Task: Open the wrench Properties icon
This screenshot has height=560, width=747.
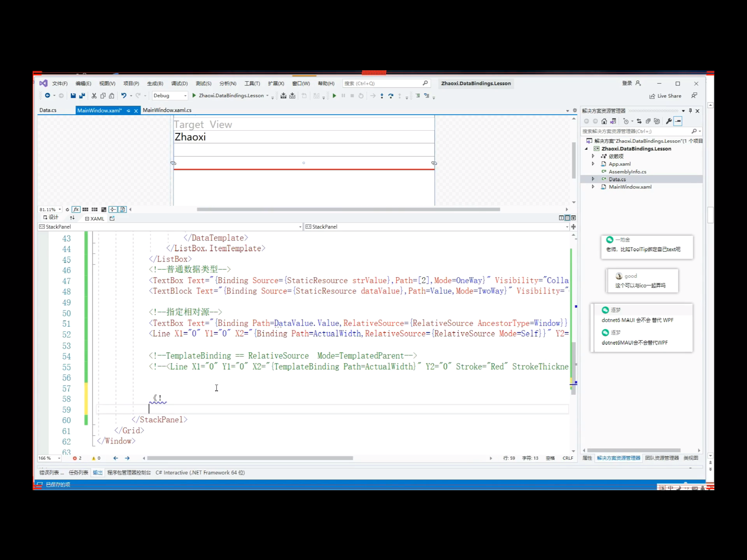Action: pyautogui.click(x=668, y=121)
